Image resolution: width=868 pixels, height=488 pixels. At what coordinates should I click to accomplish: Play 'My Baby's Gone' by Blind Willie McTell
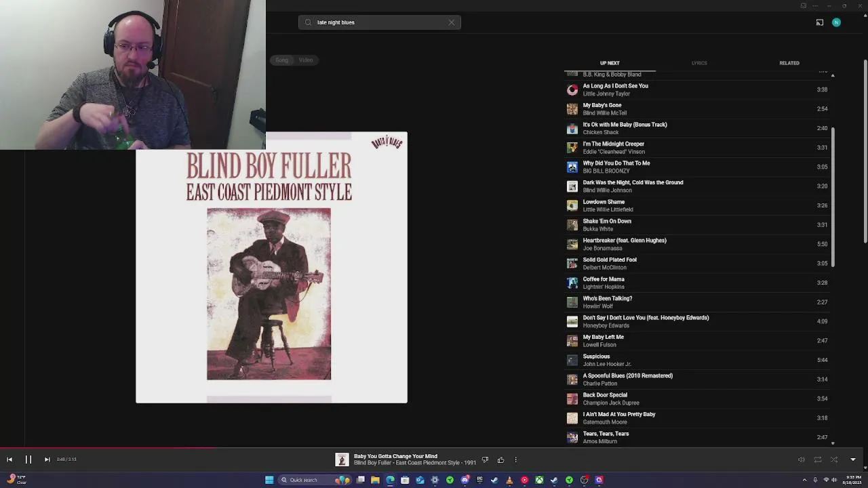(697, 109)
